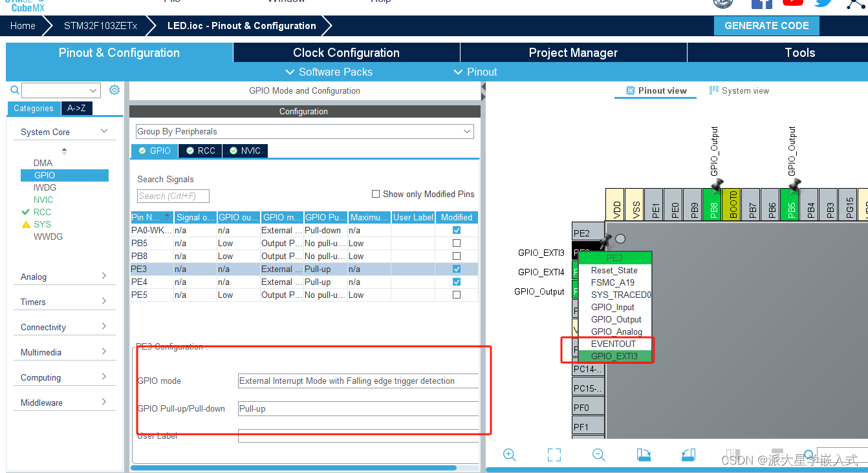Image resolution: width=868 pixels, height=473 pixels.
Task: Switch to System view
Action: [x=739, y=90]
